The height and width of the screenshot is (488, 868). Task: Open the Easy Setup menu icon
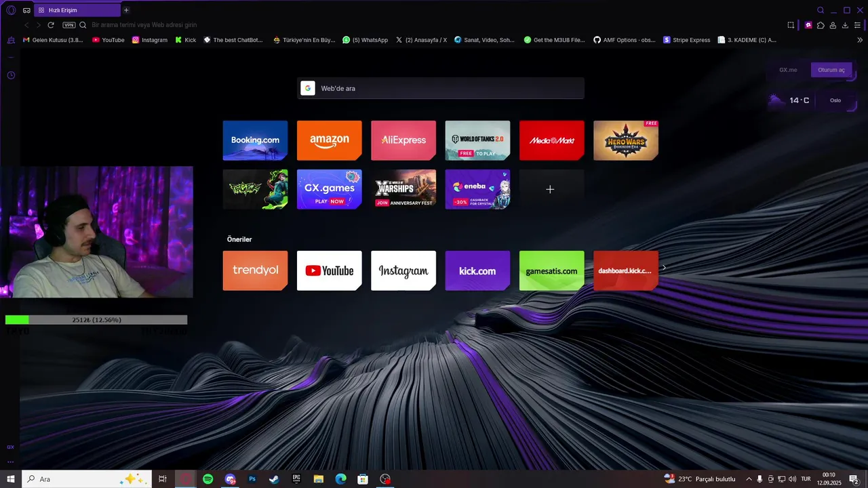pyautogui.click(x=859, y=25)
